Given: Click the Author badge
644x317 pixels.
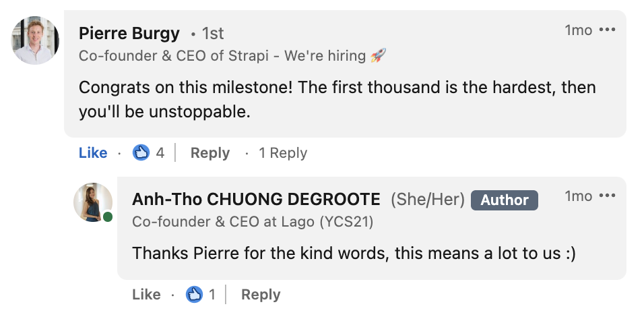Looking at the screenshot, I should pyautogui.click(x=505, y=200).
